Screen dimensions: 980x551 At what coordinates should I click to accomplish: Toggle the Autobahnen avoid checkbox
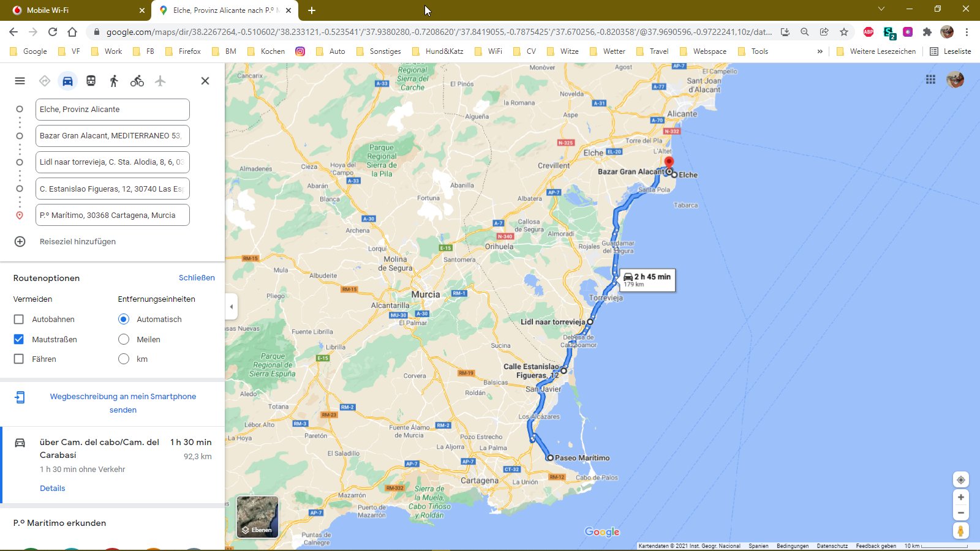point(19,320)
